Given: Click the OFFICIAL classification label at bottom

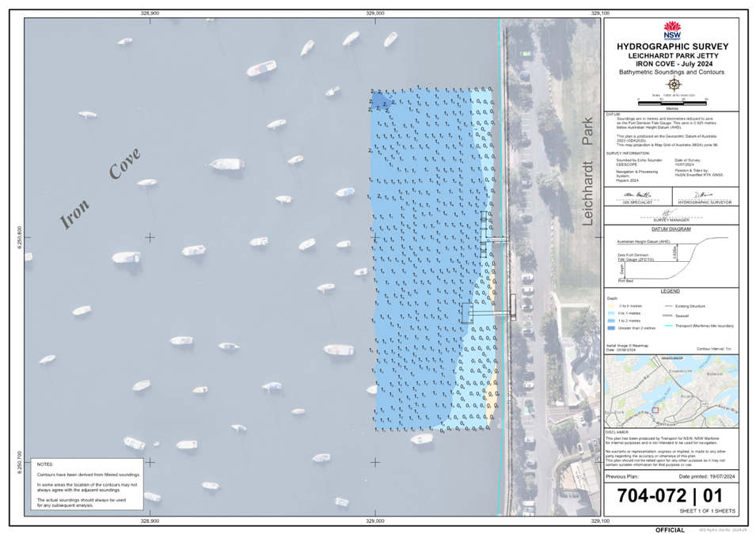Looking at the screenshot, I should (x=670, y=528).
